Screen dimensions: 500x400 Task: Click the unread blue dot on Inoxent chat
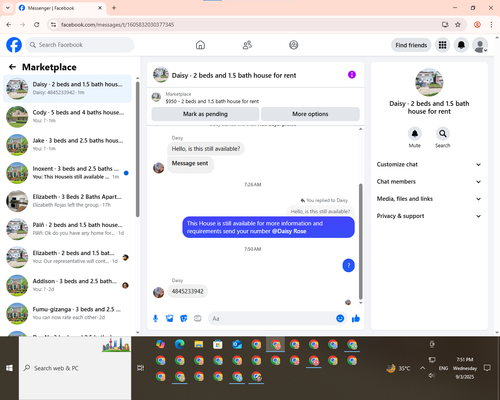click(x=126, y=173)
